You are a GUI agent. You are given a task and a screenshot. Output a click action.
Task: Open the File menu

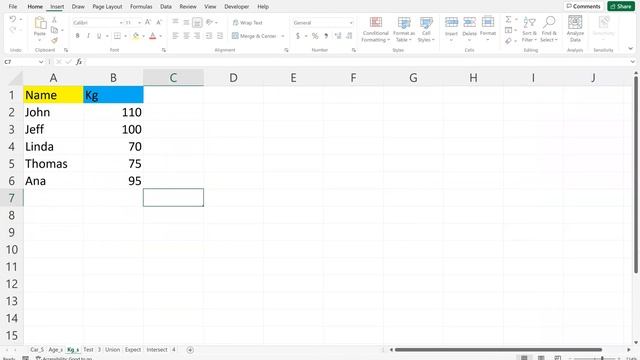tap(13, 7)
